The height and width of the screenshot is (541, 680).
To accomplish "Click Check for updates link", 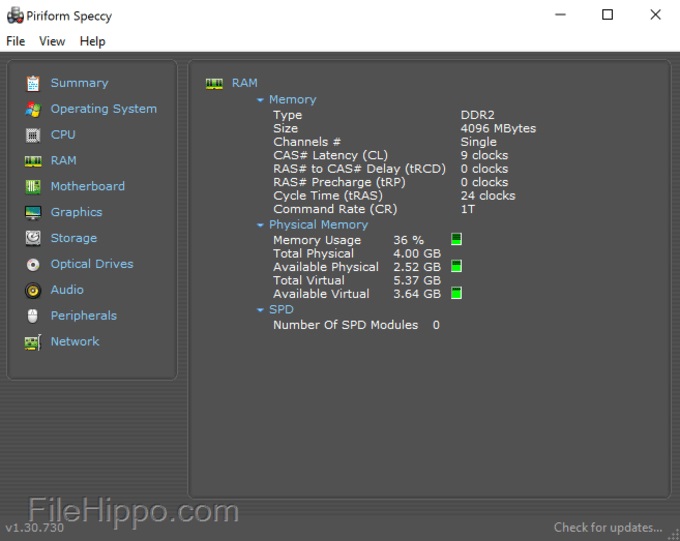I will coord(608,528).
